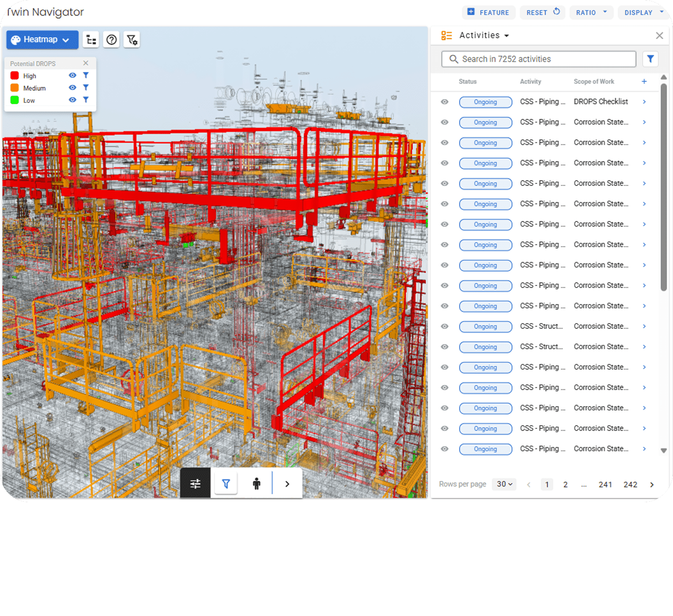Change rows per page from 30
The width and height of the screenshot is (673, 616).
tap(504, 484)
